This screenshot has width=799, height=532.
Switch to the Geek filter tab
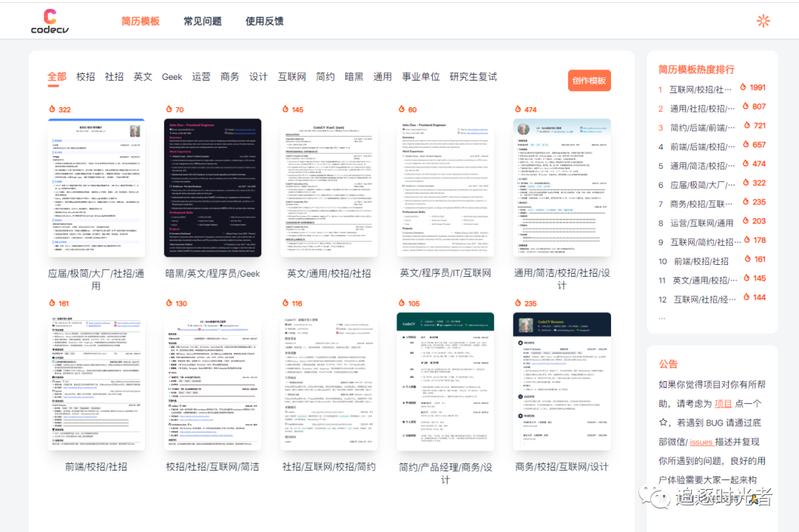click(x=171, y=76)
